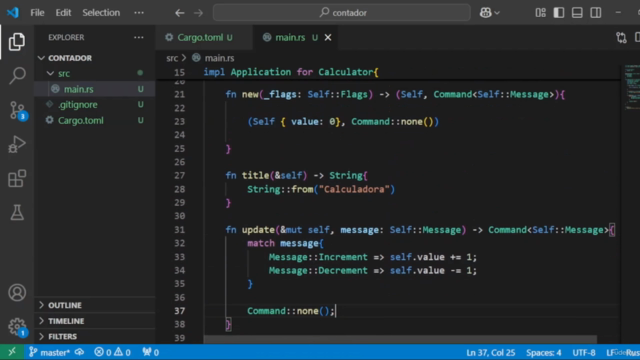Open the Accounts menu icon
Image resolution: width=640 pixels, height=360 pixels.
17,293
